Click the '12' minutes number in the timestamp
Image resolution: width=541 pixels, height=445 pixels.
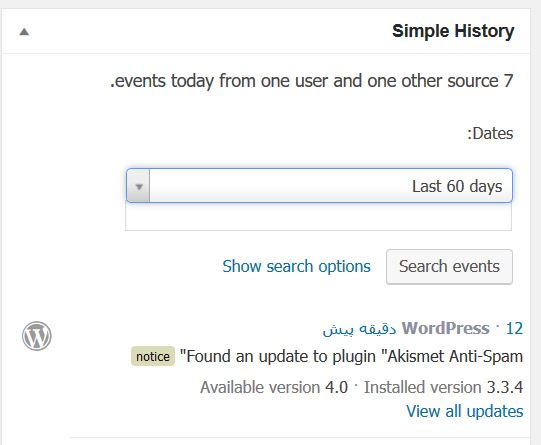[x=514, y=328]
